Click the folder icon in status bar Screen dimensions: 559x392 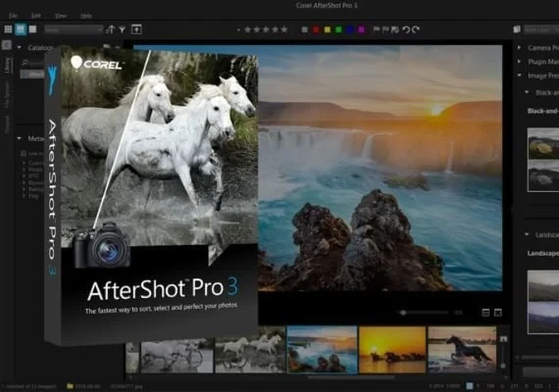click(70, 386)
